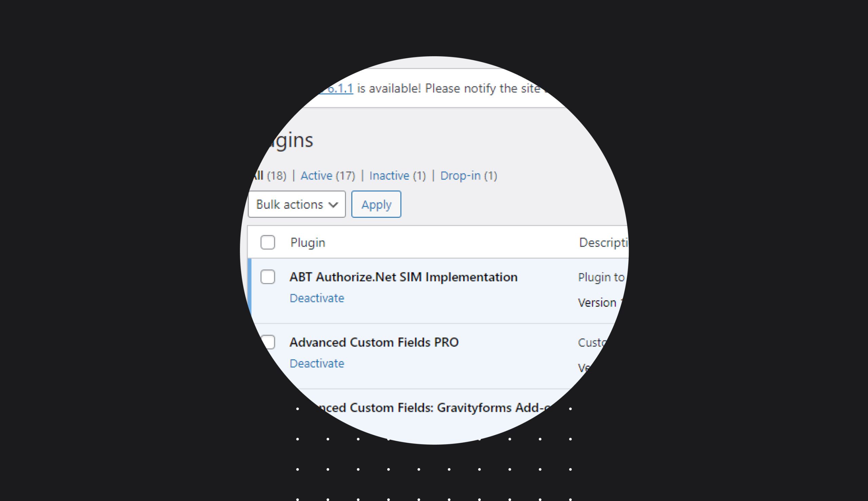
Task: Tick the select-all checkbox beside Plugin header
Action: [x=268, y=242]
